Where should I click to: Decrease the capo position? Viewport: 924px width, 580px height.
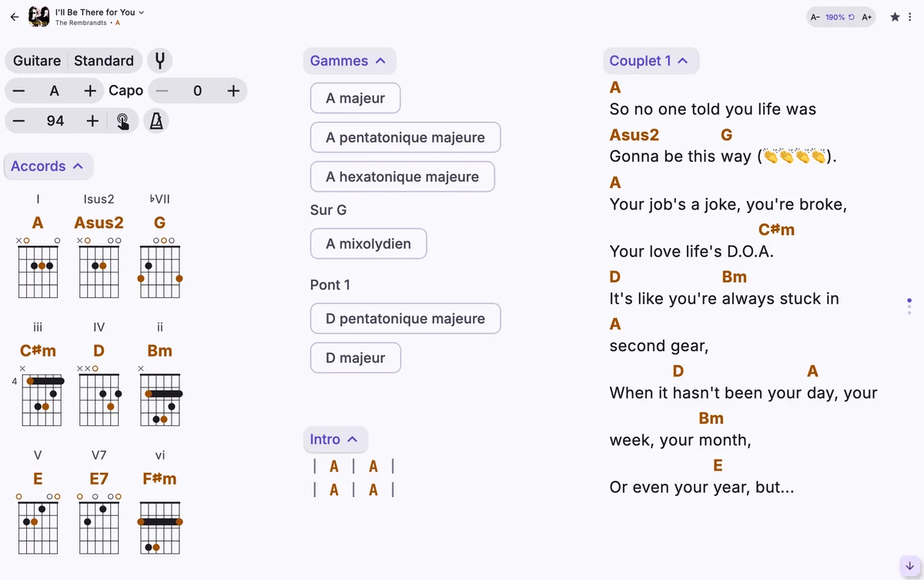click(x=162, y=91)
